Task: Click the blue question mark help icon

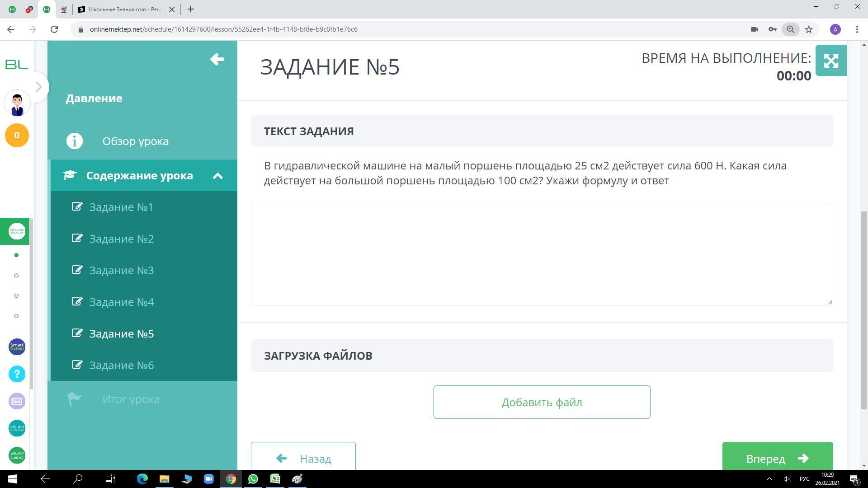Action: [x=17, y=374]
